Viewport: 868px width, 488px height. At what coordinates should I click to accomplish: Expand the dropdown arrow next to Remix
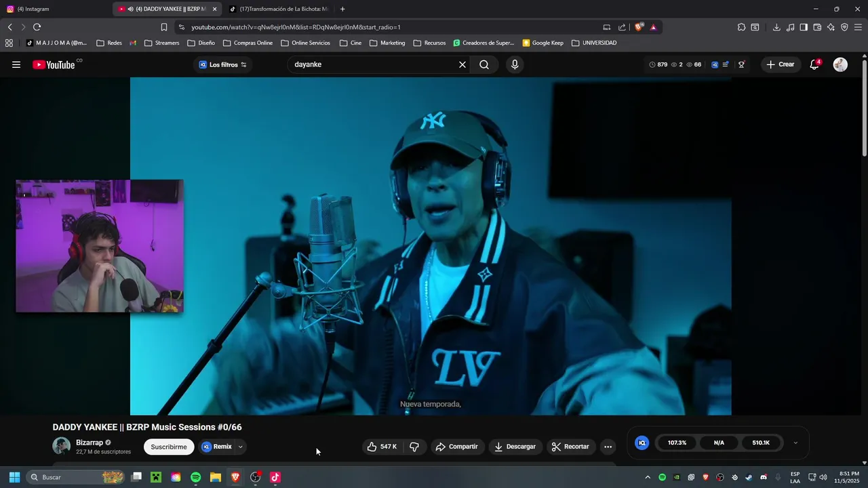pos(240,447)
